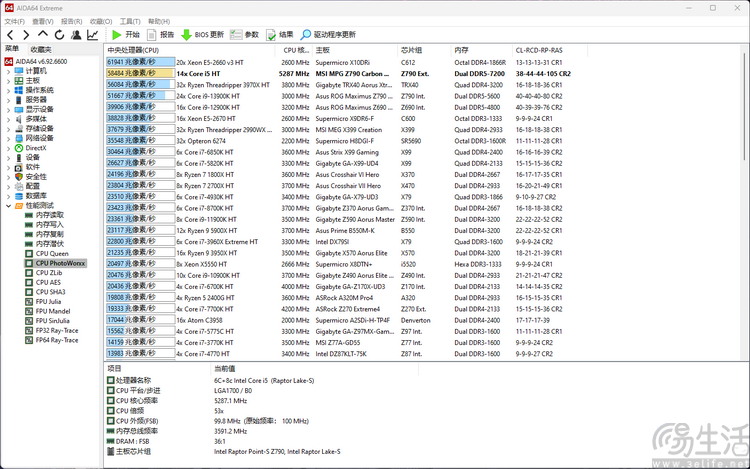
Task: Switch to the 菜单 tab
Action: click(12, 49)
